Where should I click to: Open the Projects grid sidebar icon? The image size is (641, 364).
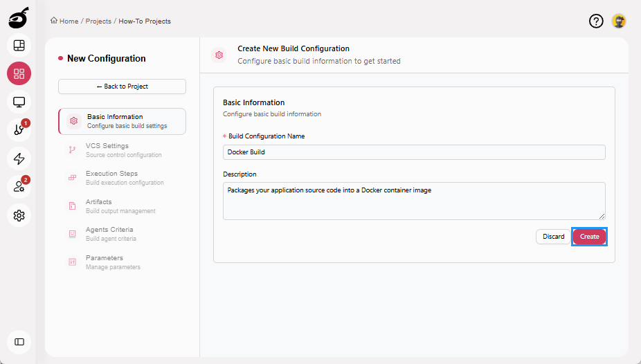(x=19, y=73)
